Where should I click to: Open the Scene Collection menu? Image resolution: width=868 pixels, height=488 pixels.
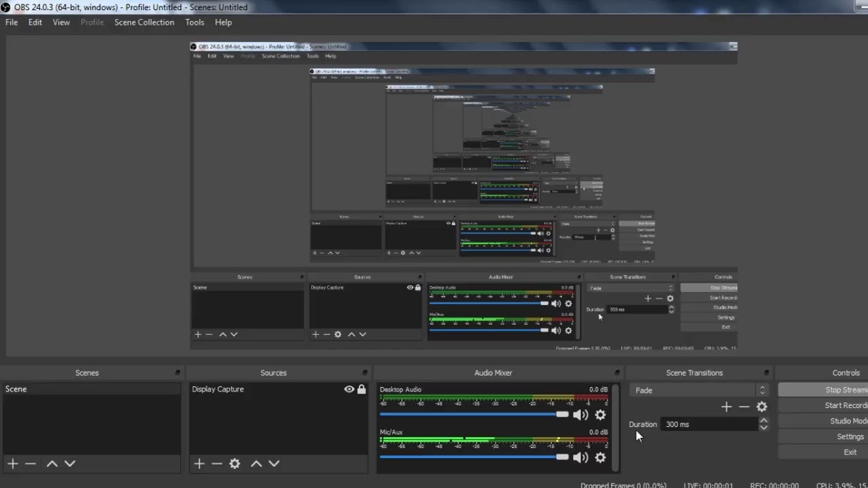[144, 22]
